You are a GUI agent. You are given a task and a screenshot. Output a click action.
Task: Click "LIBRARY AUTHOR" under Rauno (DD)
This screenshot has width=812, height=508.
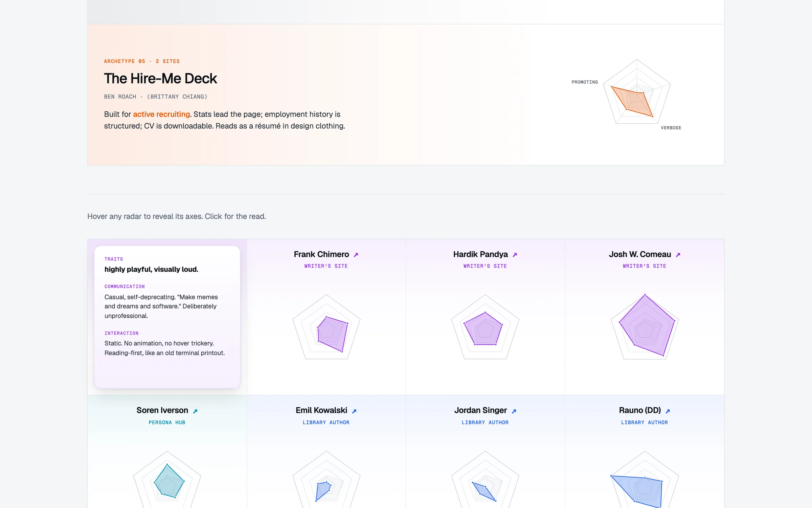click(x=645, y=423)
